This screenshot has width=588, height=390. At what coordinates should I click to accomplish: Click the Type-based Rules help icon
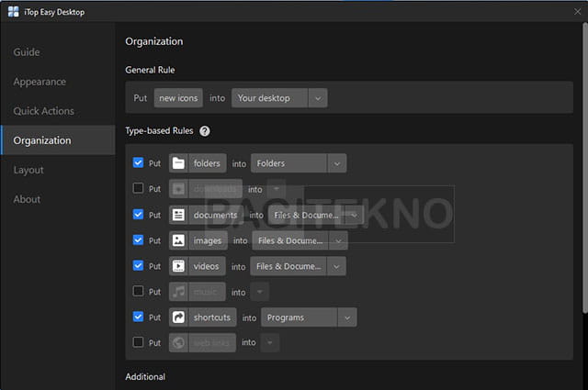pyautogui.click(x=205, y=130)
